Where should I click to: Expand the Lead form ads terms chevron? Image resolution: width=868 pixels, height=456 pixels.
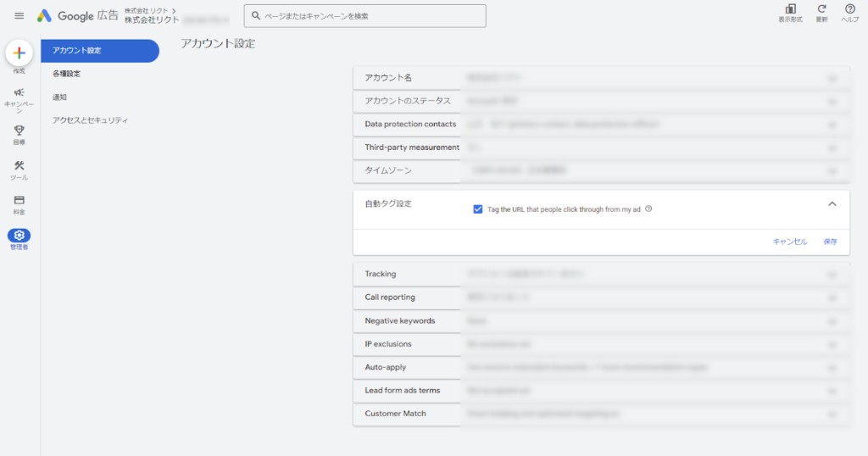pyautogui.click(x=832, y=392)
